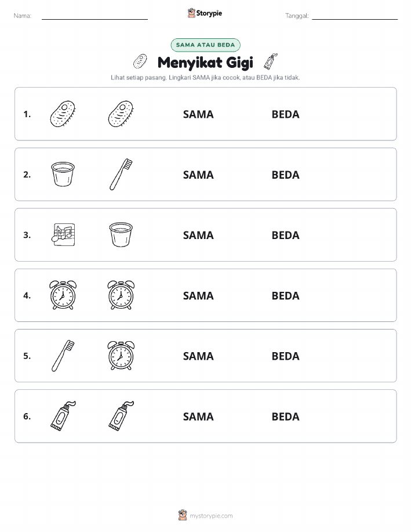Viewport: 411px width, 532px height.
Task: Open the mystorypie.com footer link
Action: coord(211,516)
